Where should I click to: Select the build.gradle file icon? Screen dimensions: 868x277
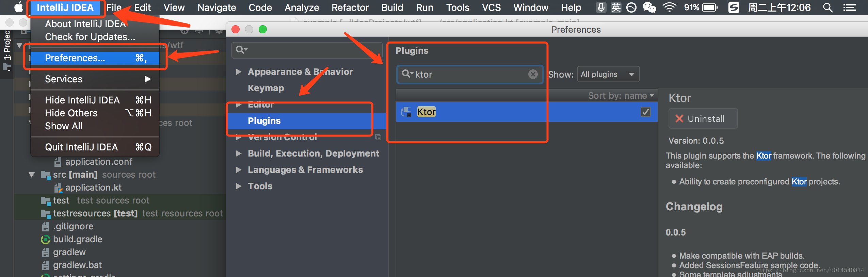click(x=45, y=240)
